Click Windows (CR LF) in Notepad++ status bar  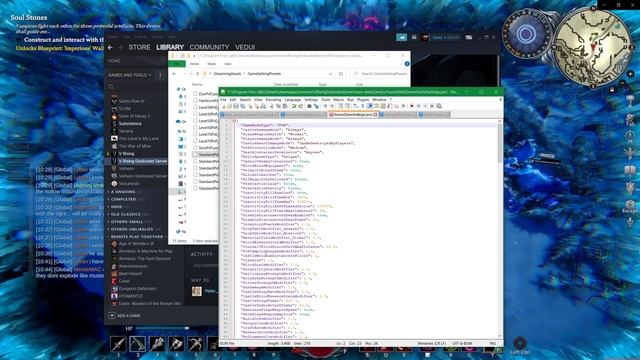pyautogui.click(x=431, y=344)
